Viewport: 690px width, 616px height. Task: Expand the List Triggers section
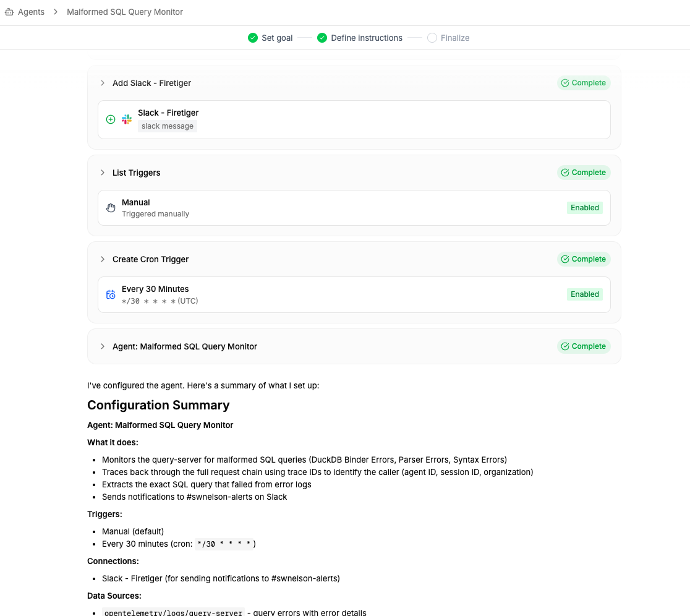[x=103, y=173]
